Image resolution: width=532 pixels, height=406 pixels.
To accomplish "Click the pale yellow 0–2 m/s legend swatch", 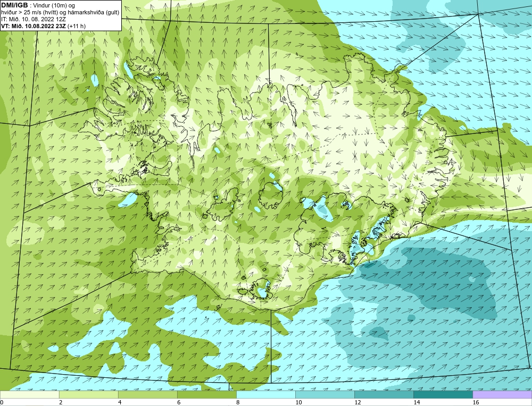I will [29, 394].
